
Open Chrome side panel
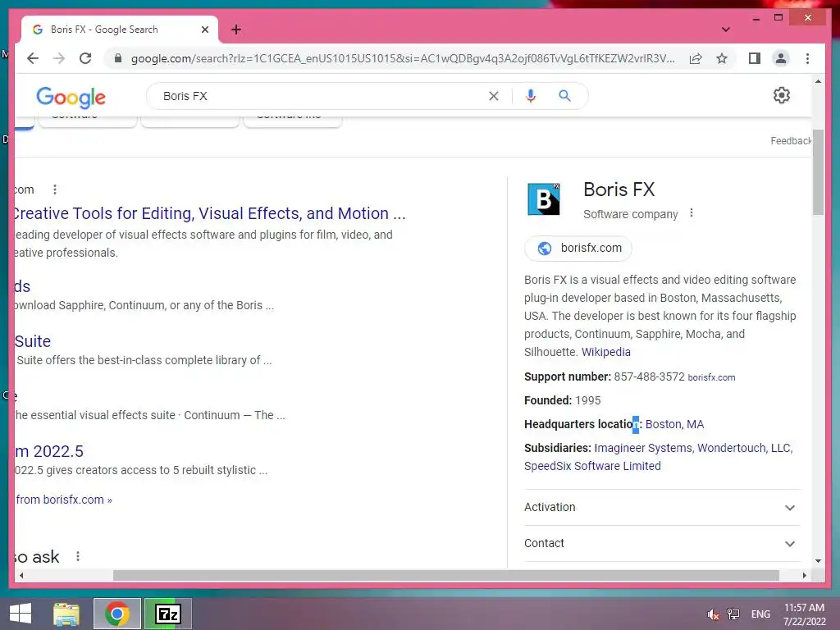(755, 58)
